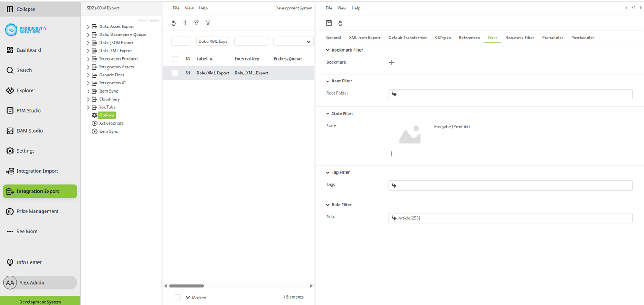Add a new export entry
Image resolution: width=644 pixels, height=305 pixels.
tap(185, 23)
